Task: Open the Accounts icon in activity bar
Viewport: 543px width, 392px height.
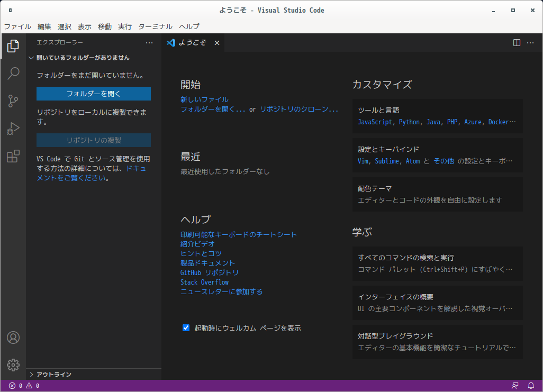Action: [x=13, y=338]
